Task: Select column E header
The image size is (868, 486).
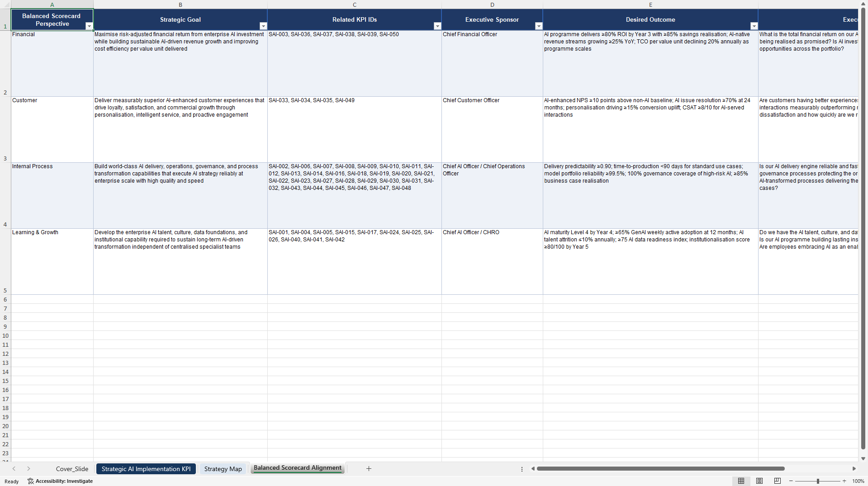Action: pyautogui.click(x=650, y=5)
